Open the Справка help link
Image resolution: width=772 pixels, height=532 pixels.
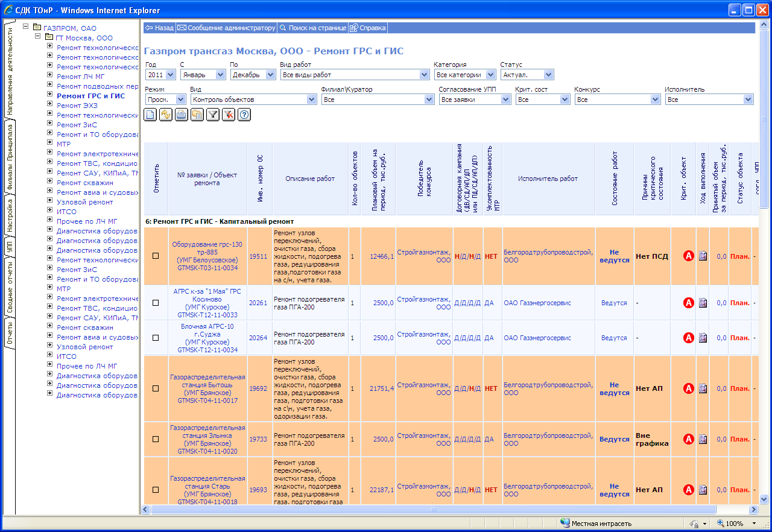pyautogui.click(x=368, y=28)
